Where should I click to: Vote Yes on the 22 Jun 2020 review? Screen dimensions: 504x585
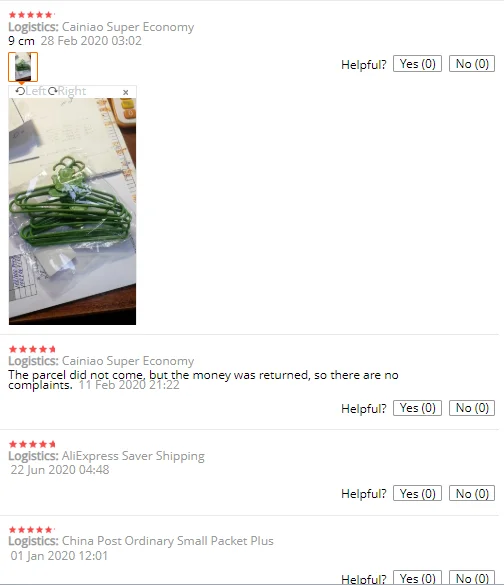[417, 493]
